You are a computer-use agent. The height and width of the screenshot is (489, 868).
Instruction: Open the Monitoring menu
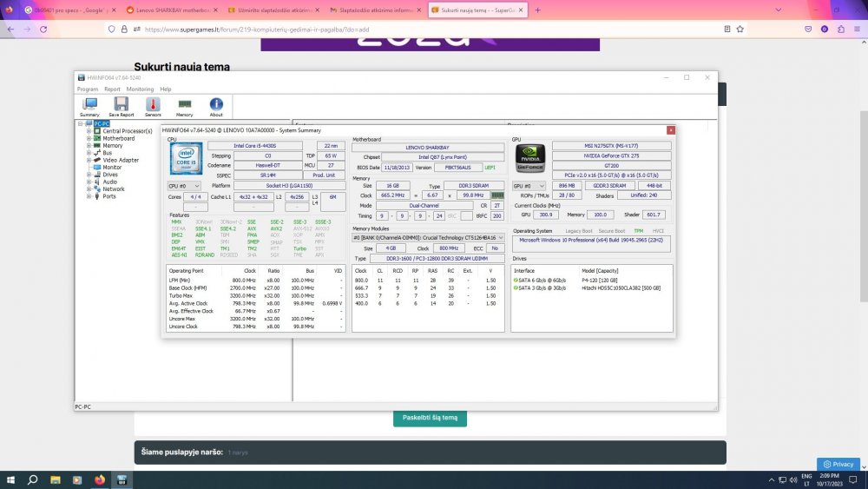coord(140,89)
